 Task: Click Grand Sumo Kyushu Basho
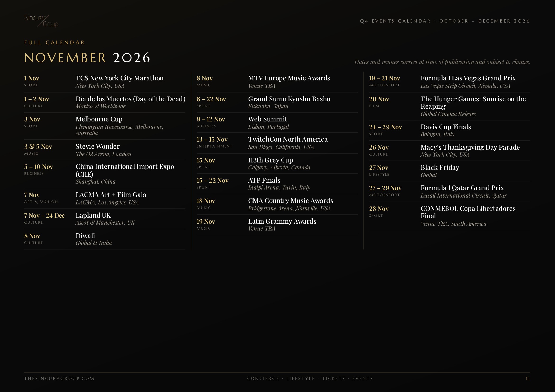(289, 99)
